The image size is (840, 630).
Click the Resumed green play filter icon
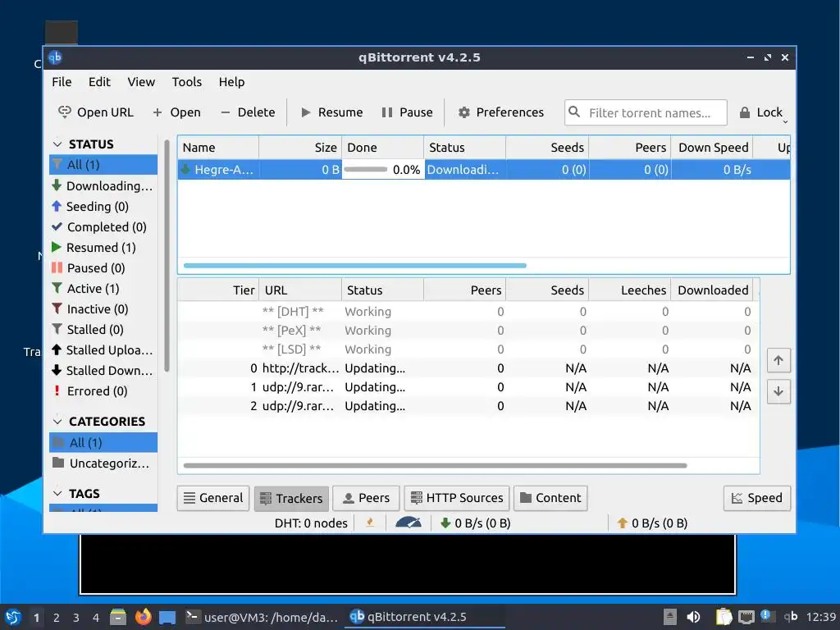coord(57,247)
